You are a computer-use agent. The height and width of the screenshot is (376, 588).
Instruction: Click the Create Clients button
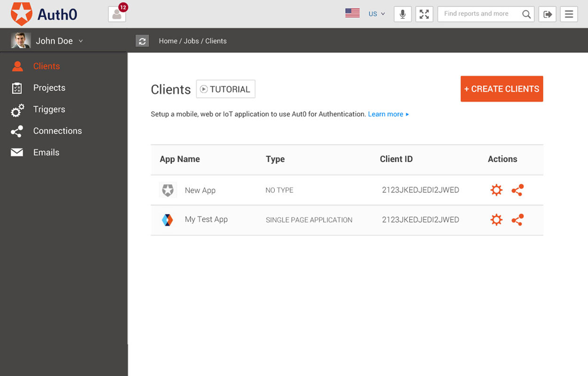click(x=502, y=89)
